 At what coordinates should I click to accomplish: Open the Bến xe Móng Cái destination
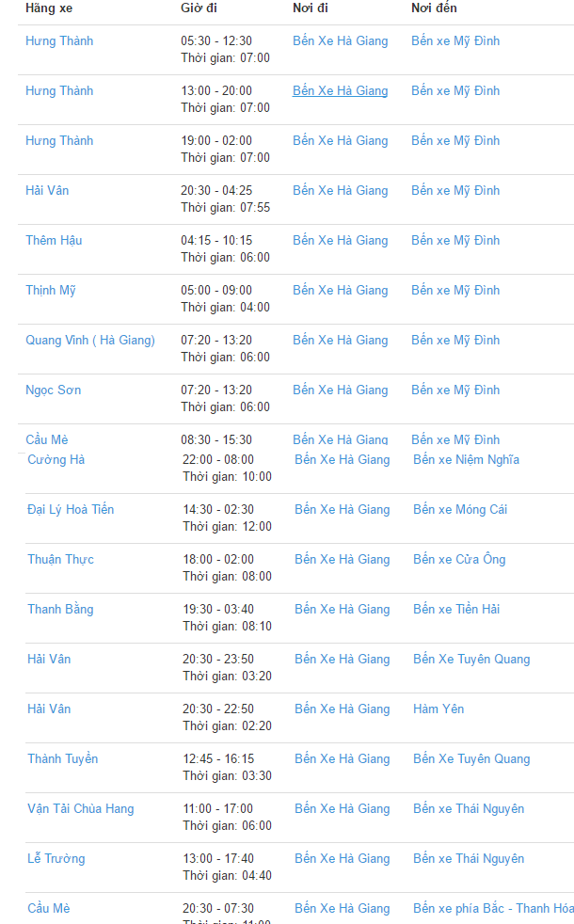[x=460, y=510]
